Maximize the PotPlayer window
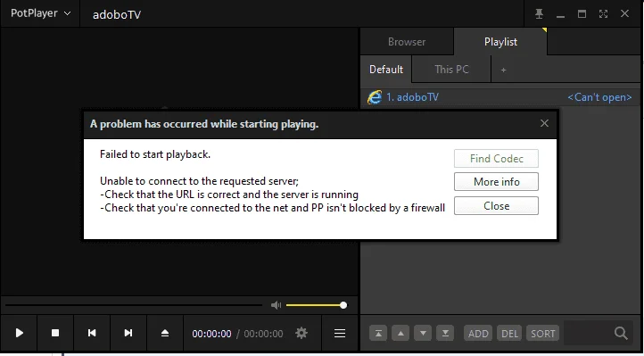This screenshot has width=644, height=356. [x=582, y=14]
